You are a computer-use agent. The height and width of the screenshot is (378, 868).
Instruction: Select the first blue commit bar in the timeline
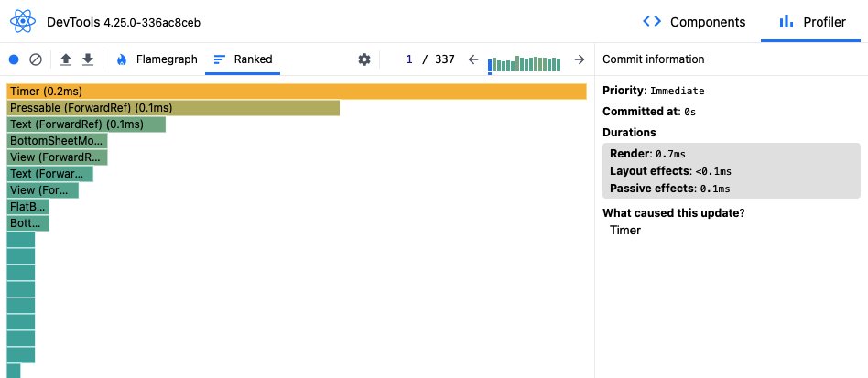tap(490, 66)
